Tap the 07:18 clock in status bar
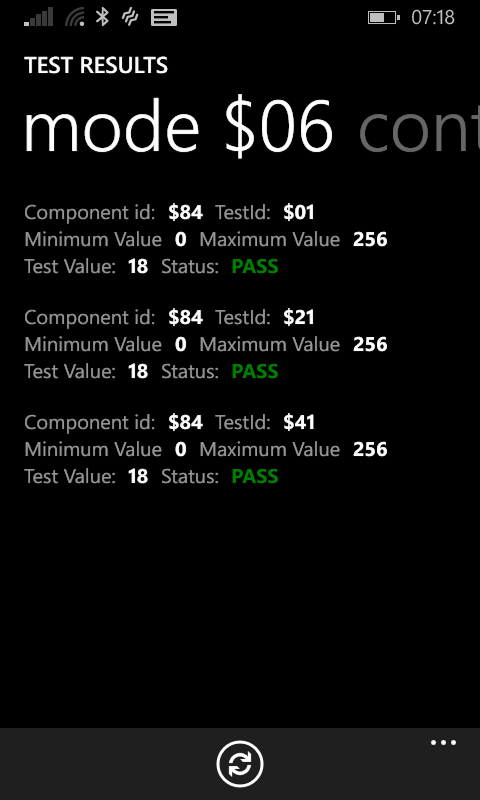This screenshot has width=480, height=800. [433, 18]
